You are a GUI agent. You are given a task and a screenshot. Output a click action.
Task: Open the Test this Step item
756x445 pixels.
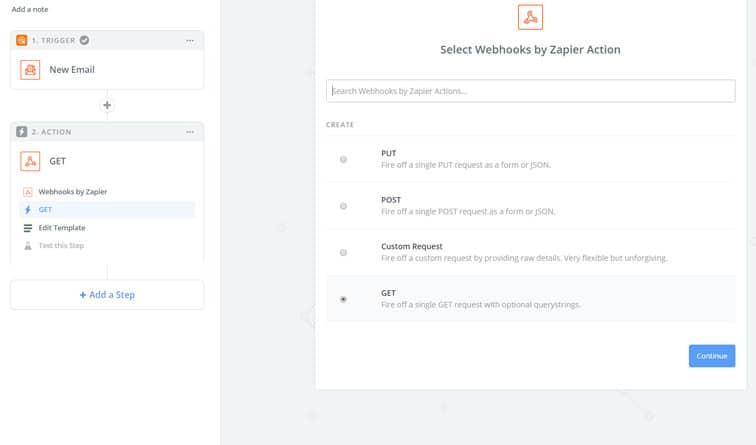tap(61, 246)
